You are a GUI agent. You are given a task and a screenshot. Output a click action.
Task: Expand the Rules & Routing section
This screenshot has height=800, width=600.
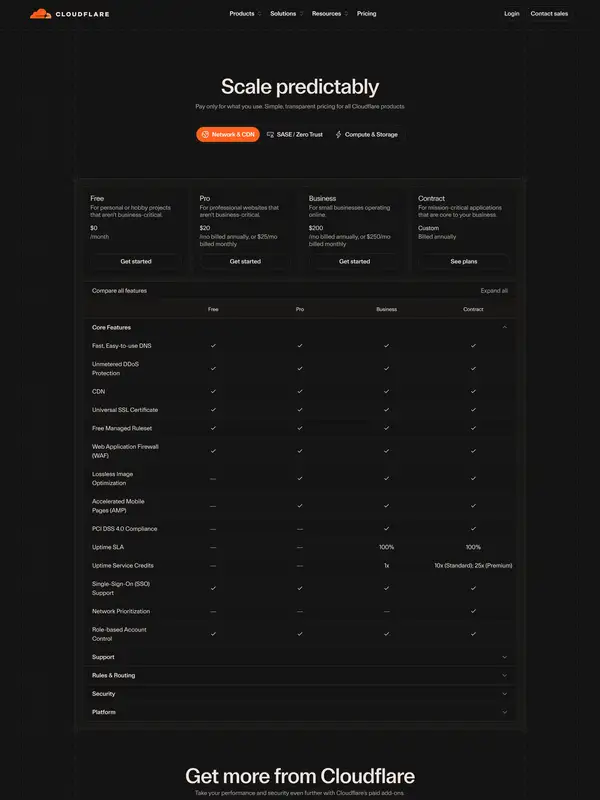pos(300,676)
